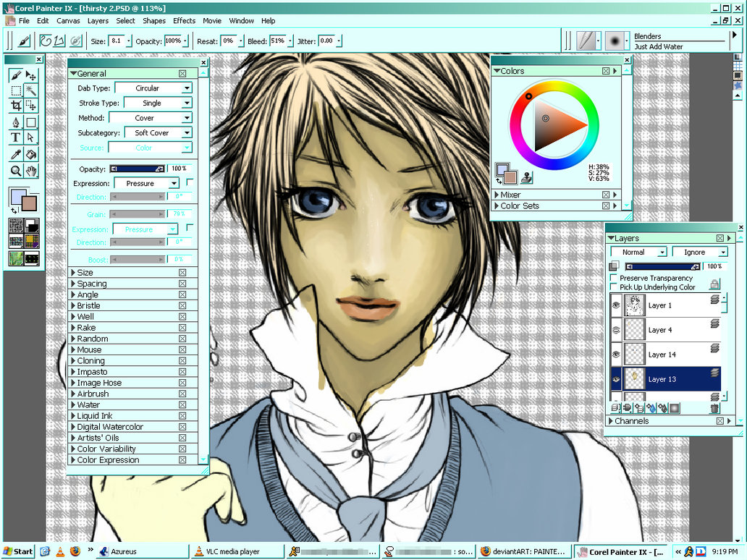This screenshot has width=747, height=560.
Task: Select the Selection Adjuster tool
Action: point(31,105)
